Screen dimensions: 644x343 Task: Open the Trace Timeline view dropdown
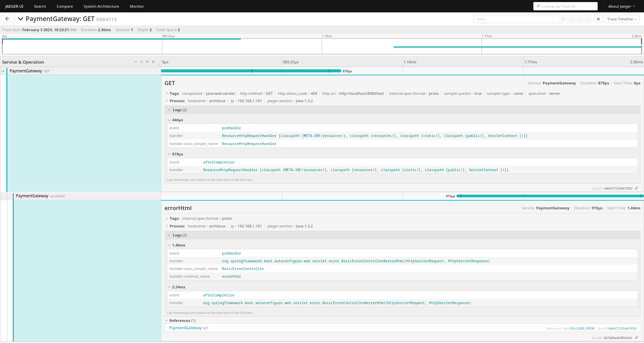point(622,19)
